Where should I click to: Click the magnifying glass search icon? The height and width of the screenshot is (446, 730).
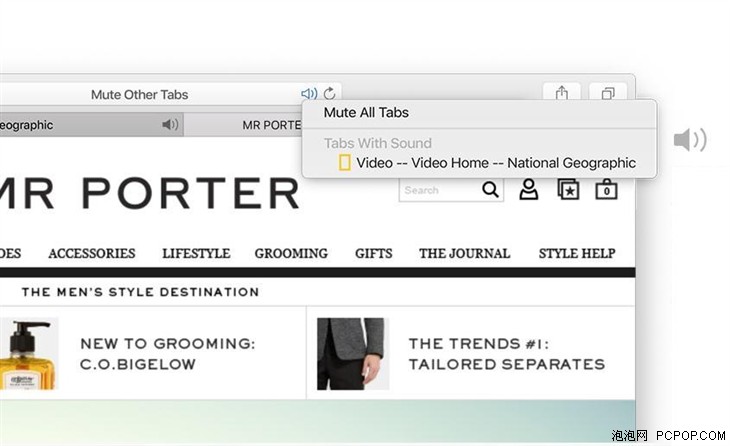tap(490, 189)
